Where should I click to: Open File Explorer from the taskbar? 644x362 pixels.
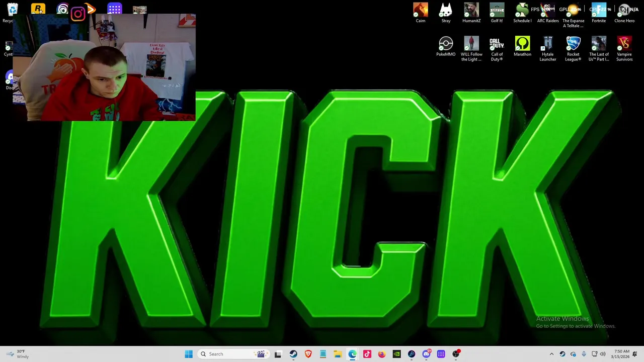[x=338, y=354]
